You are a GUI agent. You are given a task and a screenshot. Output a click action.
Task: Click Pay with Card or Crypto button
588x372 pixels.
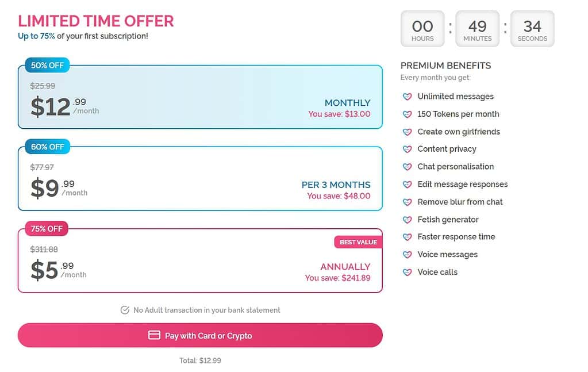click(x=200, y=335)
